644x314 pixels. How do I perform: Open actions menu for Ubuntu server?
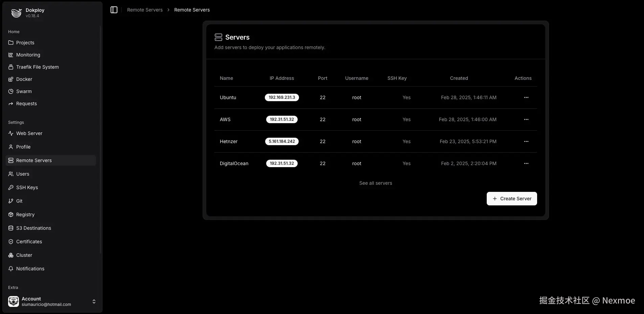click(x=526, y=97)
